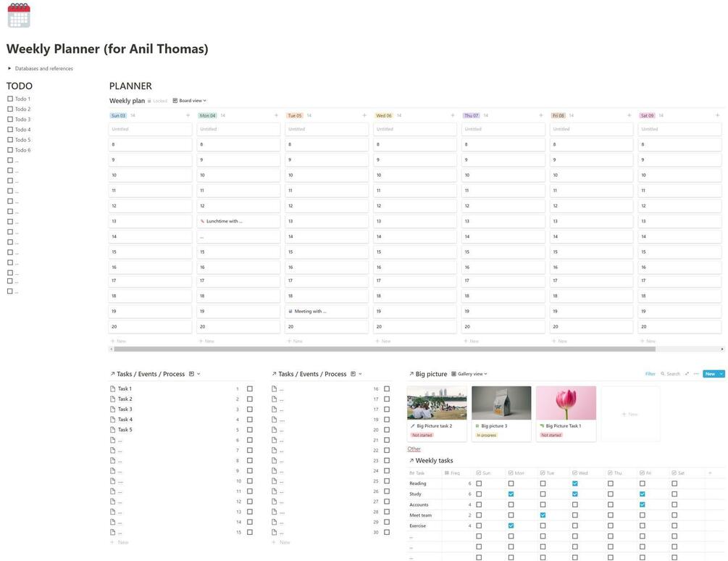Open the Other link
The height and width of the screenshot is (561, 728).
pyautogui.click(x=414, y=449)
